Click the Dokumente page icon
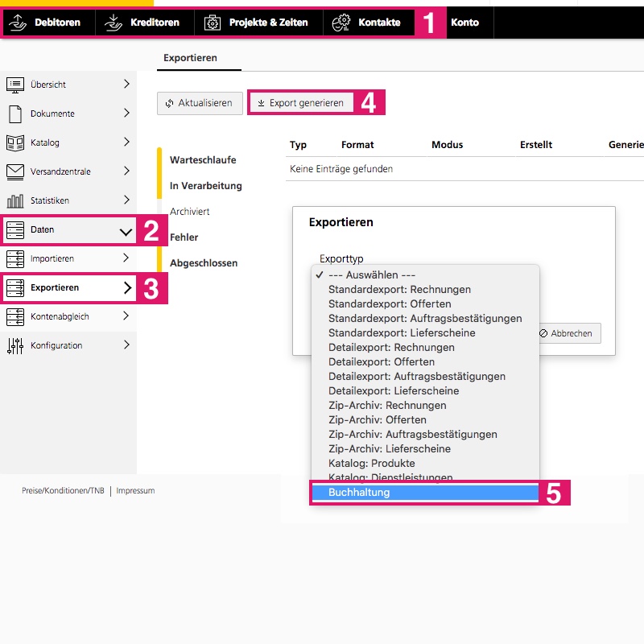Viewport: 644px width, 644px height. (x=15, y=114)
